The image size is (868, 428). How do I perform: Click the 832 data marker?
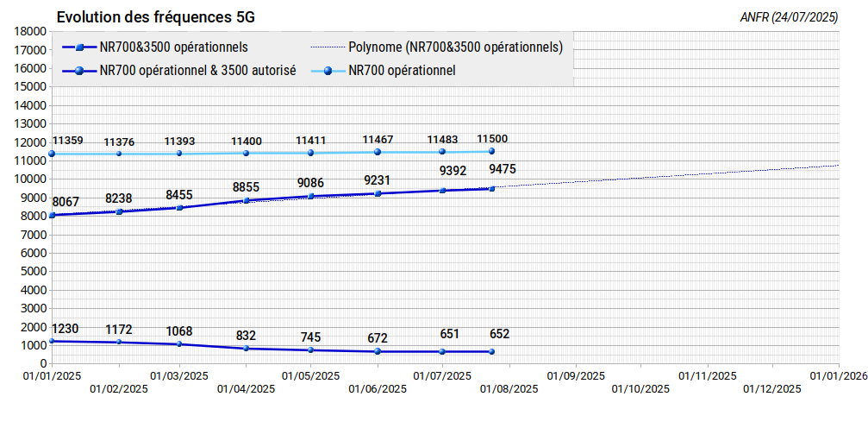[x=246, y=349]
